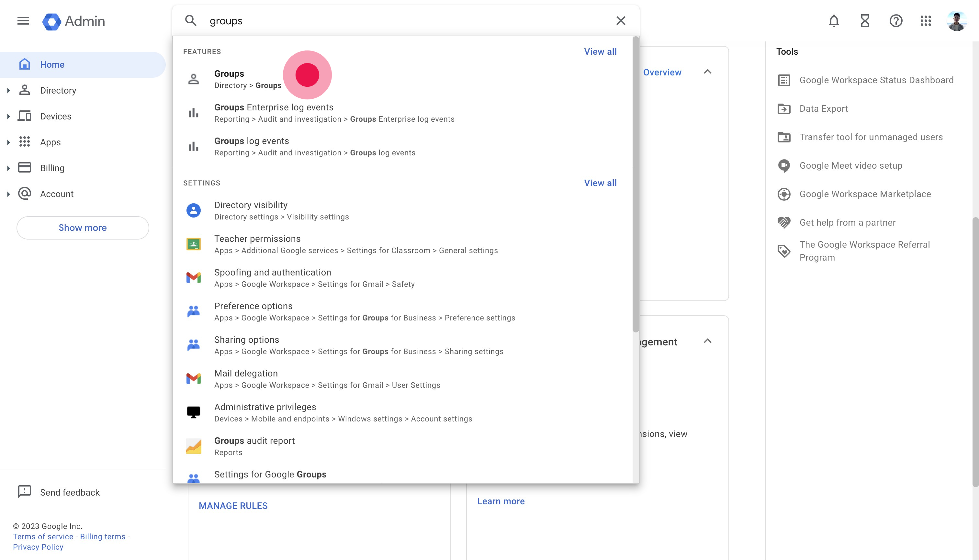Open Google Meet video setup
The image size is (979, 560).
pos(840,166)
